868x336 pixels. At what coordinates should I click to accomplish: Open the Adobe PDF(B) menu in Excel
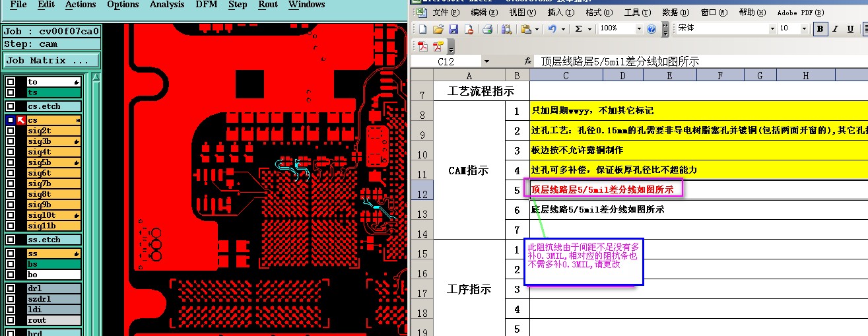click(800, 13)
